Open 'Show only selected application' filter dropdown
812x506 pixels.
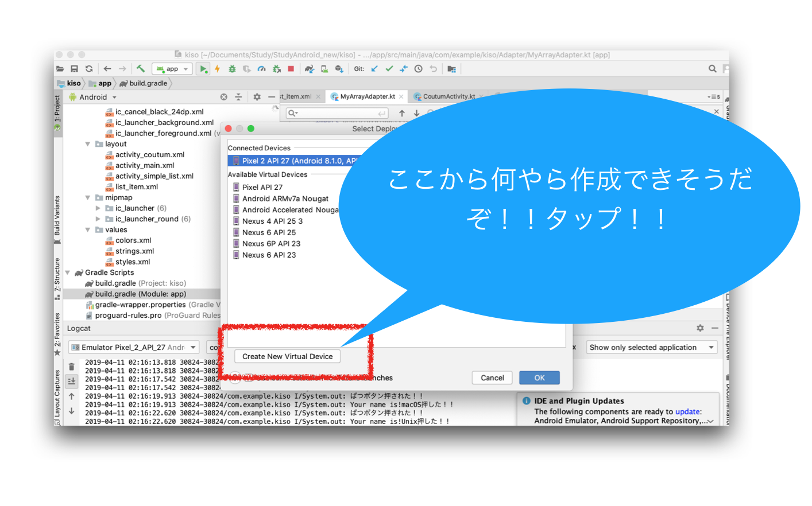(652, 348)
